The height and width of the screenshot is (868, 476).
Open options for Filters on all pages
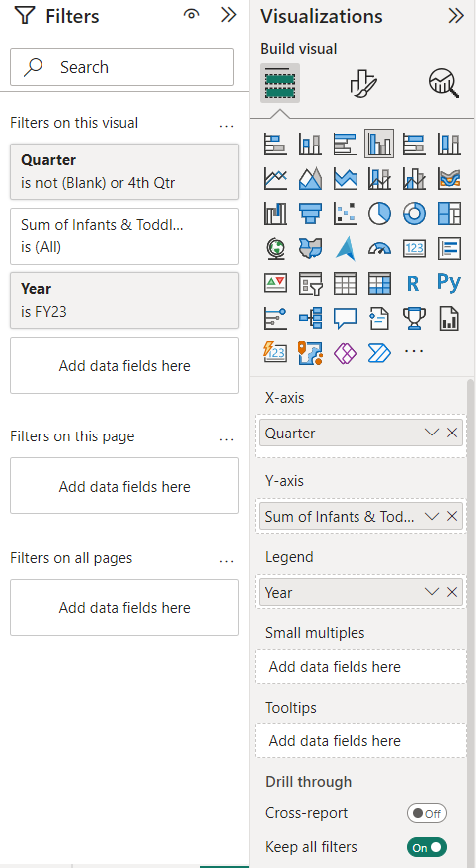click(227, 561)
